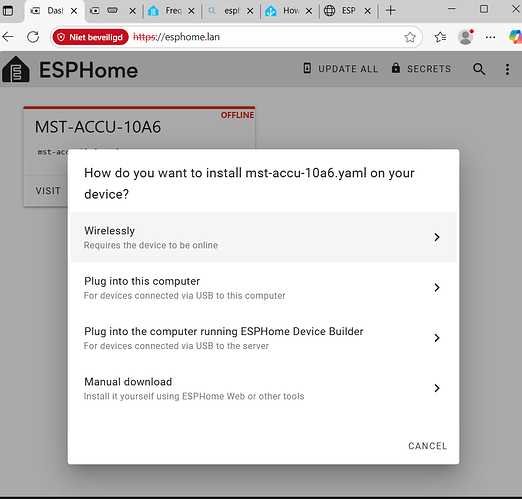This screenshot has width=522, height=499.
Task: Expand Plug into this computer chevron
Action: (437, 287)
